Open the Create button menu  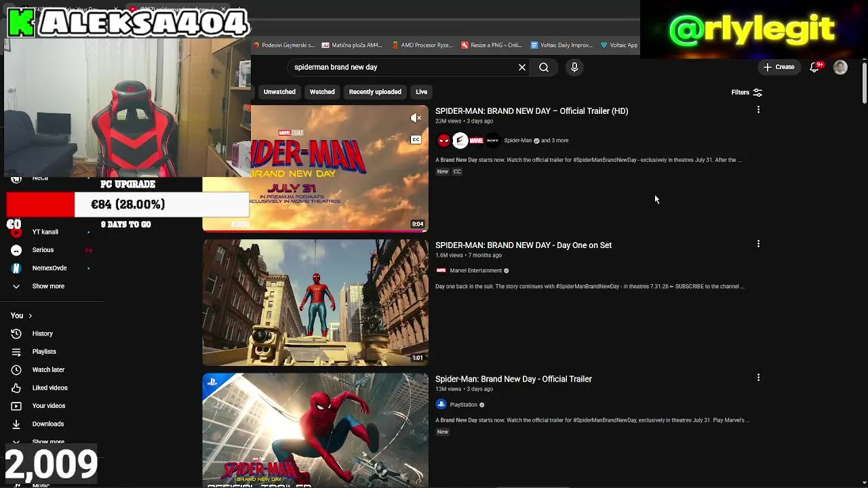[778, 67]
